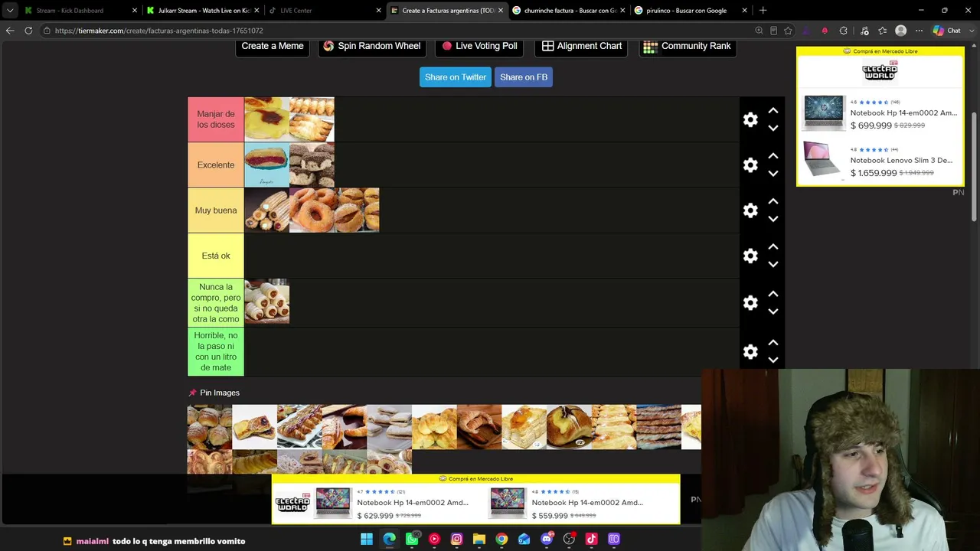Open TikTok from the taskbar
Screen dimensions: 980x551
[591, 539]
